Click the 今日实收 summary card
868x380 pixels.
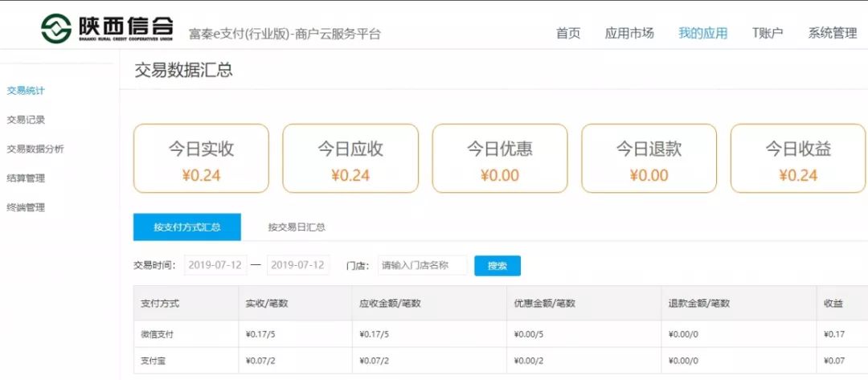tap(201, 158)
